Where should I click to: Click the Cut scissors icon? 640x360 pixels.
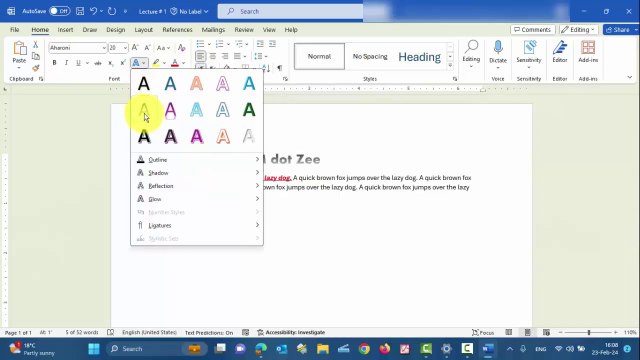[x=36, y=45]
